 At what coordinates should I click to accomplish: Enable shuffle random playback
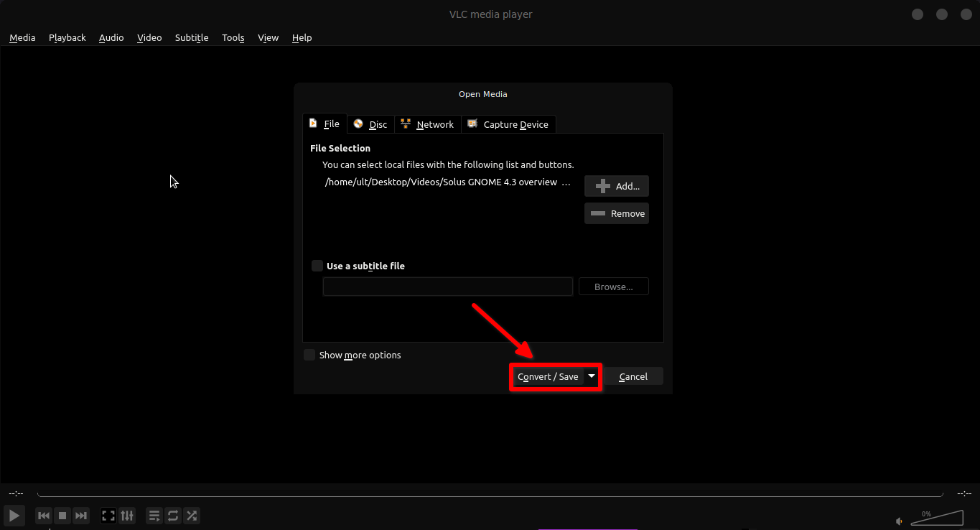click(x=192, y=516)
